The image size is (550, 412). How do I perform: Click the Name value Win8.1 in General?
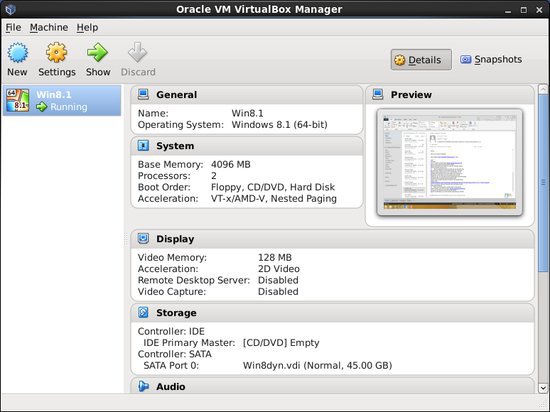[247, 113]
